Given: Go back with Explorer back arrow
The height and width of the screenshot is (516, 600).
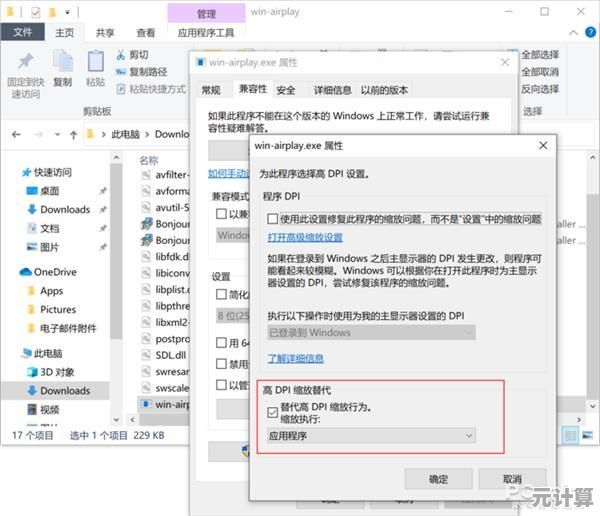Looking at the screenshot, I should click(x=16, y=134).
